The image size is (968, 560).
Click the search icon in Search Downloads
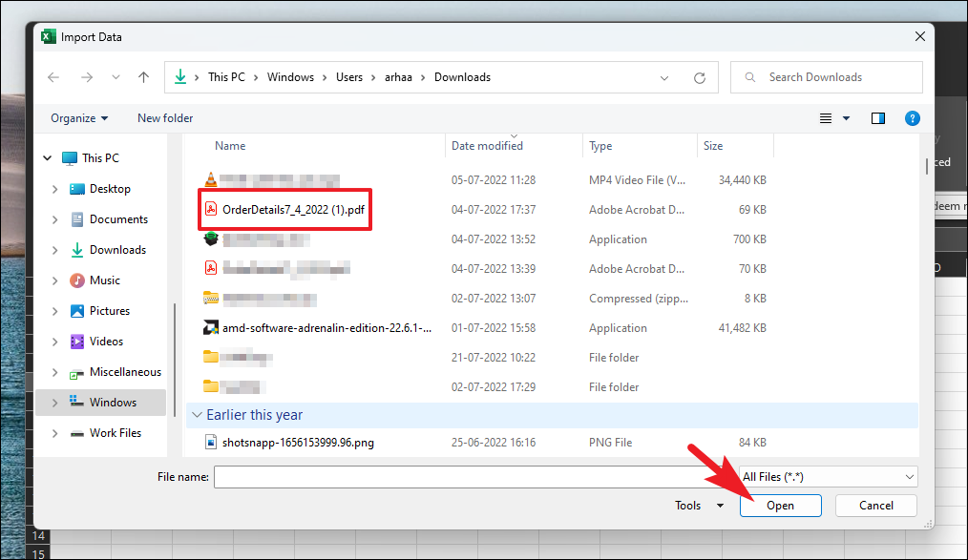click(x=750, y=77)
